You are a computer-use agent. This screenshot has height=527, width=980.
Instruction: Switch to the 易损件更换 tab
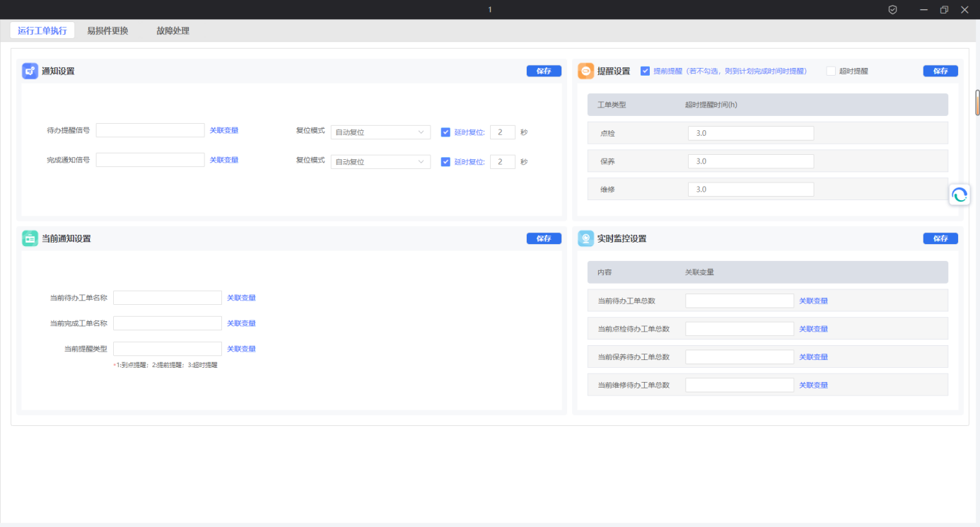tap(107, 31)
